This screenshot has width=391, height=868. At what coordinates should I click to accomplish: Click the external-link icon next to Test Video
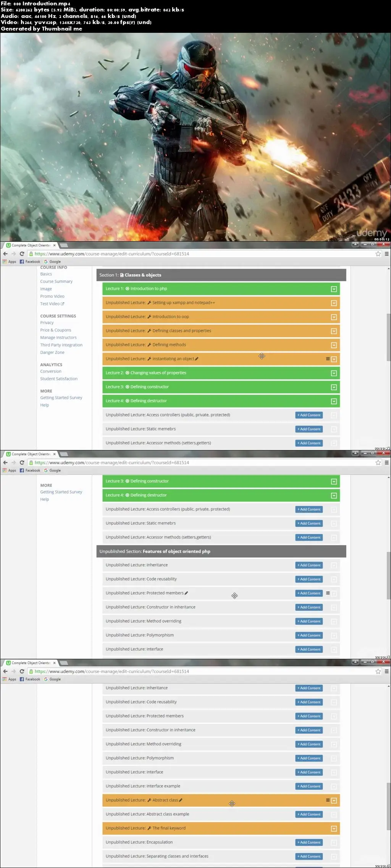click(x=63, y=304)
